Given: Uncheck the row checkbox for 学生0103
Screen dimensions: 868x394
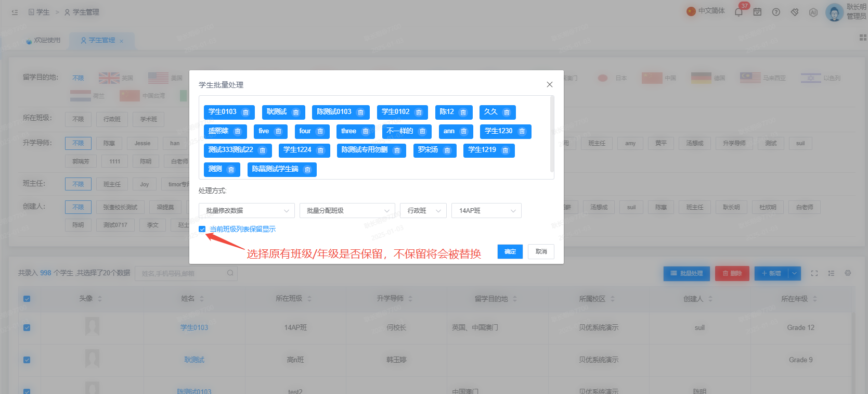Looking at the screenshot, I should coord(27,328).
